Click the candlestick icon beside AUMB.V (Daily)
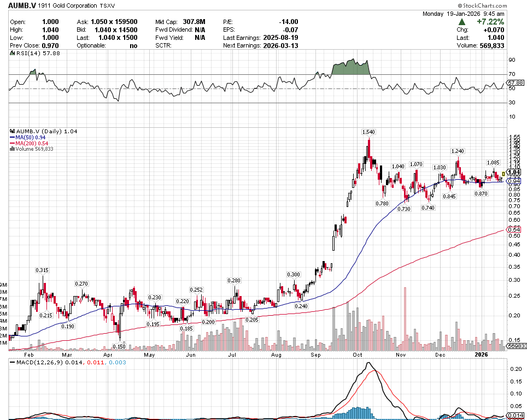 coord(12,132)
